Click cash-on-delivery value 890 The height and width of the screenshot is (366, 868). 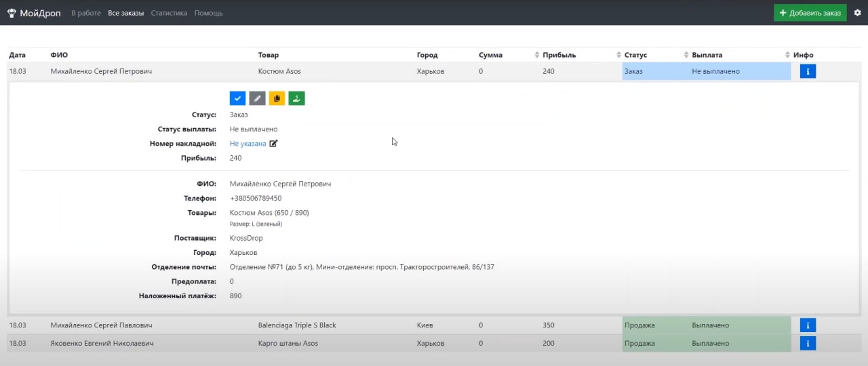pos(235,296)
